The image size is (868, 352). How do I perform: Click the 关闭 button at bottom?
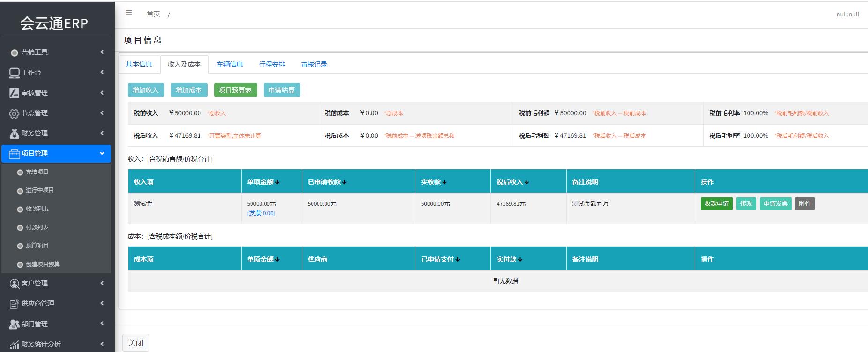[x=136, y=343]
